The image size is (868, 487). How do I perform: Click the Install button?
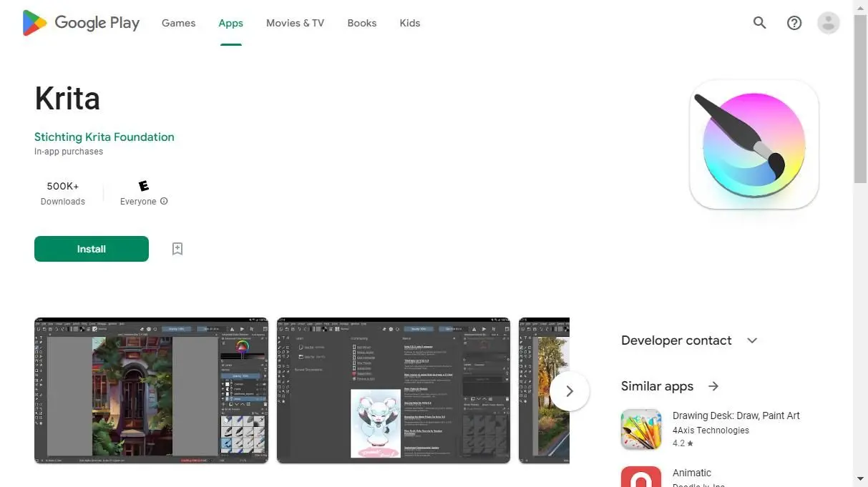(91, 248)
